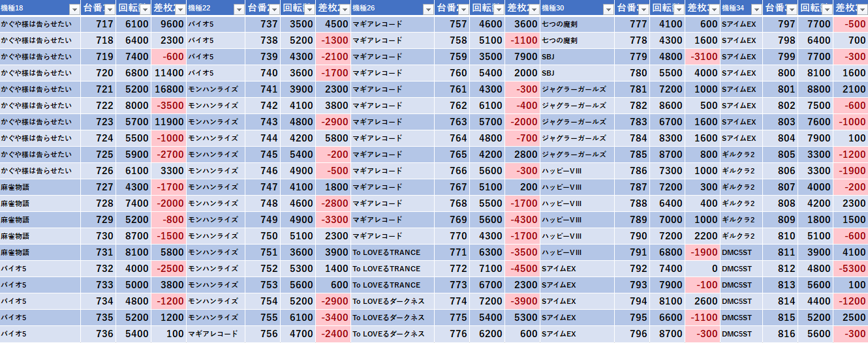868x343 pixels.
Task: Click machine number cell 763
Action: tap(453, 122)
